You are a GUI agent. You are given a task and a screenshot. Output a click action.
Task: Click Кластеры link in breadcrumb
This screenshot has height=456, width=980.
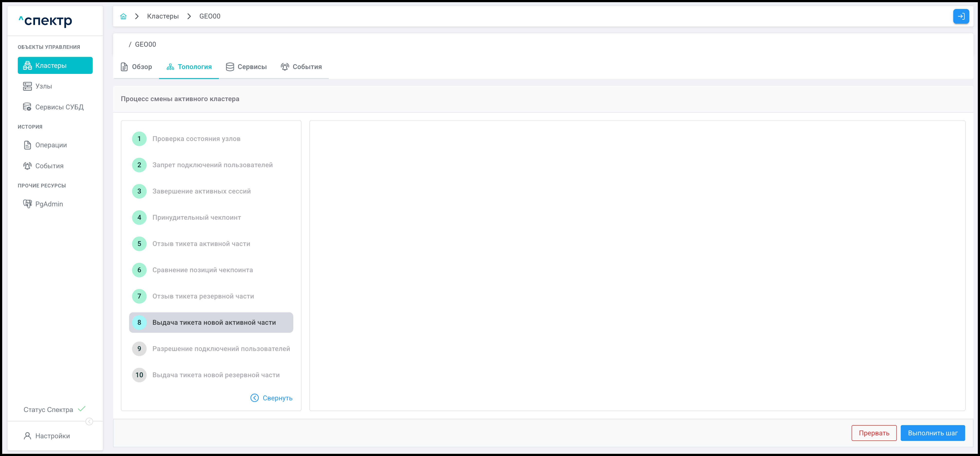point(163,16)
